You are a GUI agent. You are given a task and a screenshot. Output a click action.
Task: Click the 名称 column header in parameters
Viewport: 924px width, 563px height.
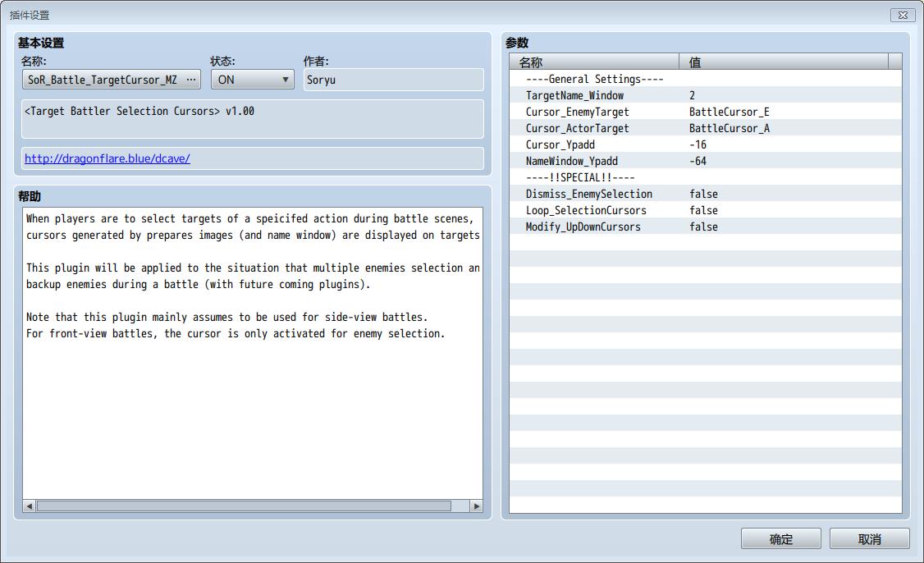594,62
